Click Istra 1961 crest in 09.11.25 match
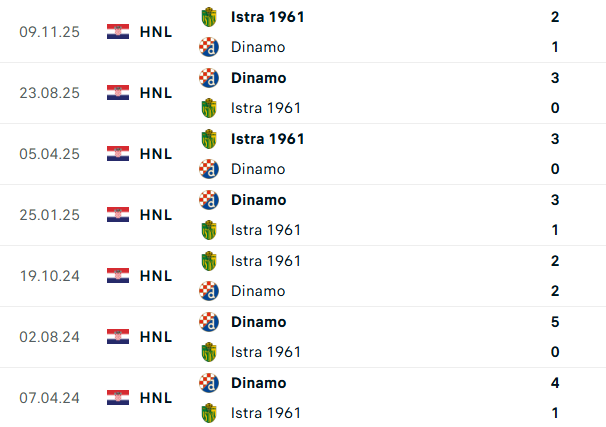The width and height of the screenshot is (606, 427). click(x=209, y=17)
